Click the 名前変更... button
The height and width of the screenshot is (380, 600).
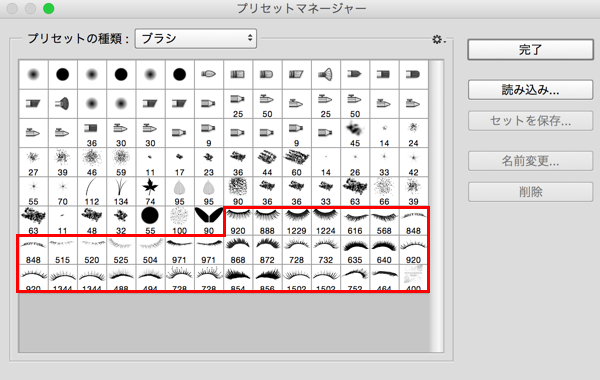530,161
